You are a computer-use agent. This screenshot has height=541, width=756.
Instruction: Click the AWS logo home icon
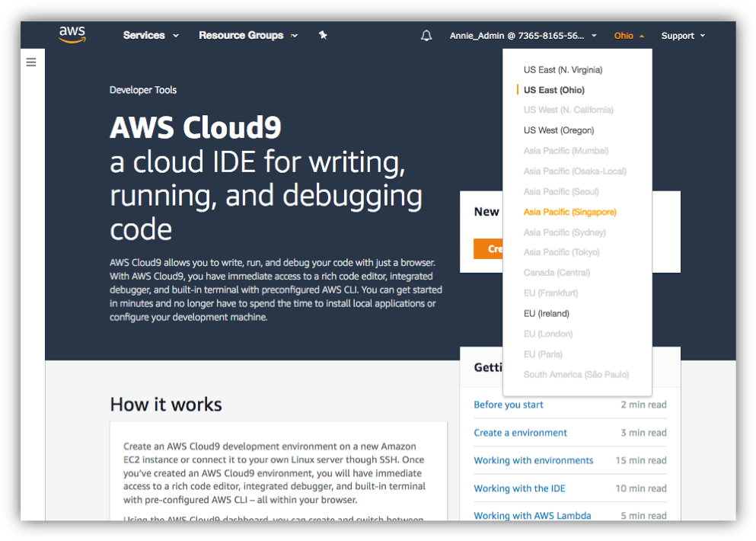click(x=72, y=35)
